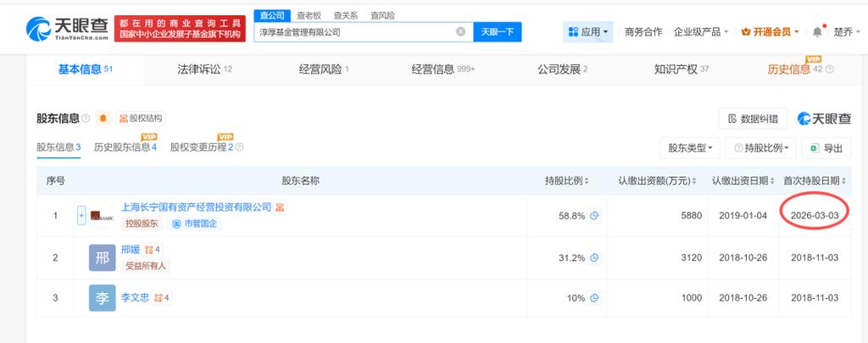View the 58.8% shareholding pie chart icon

[x=594, y=216]
